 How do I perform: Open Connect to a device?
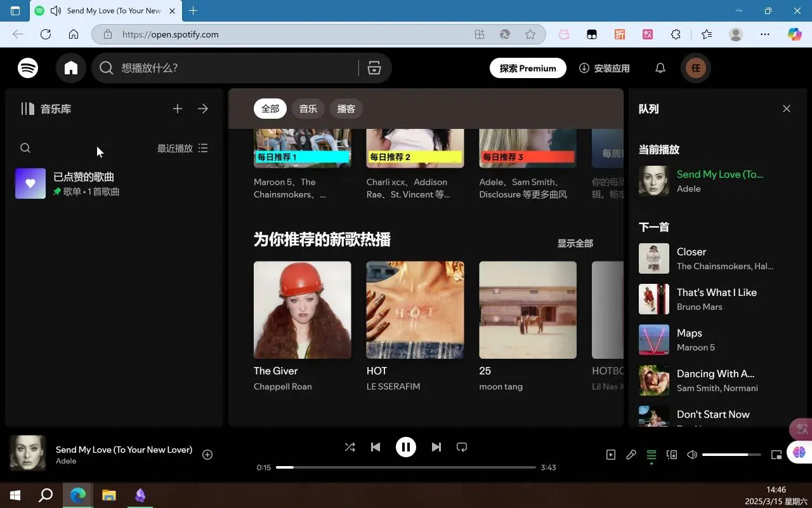672,455
